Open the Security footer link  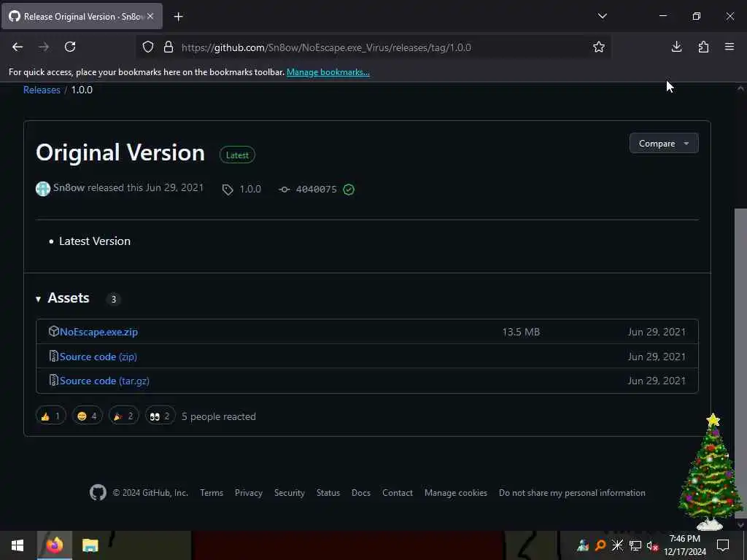pos(290,493)
